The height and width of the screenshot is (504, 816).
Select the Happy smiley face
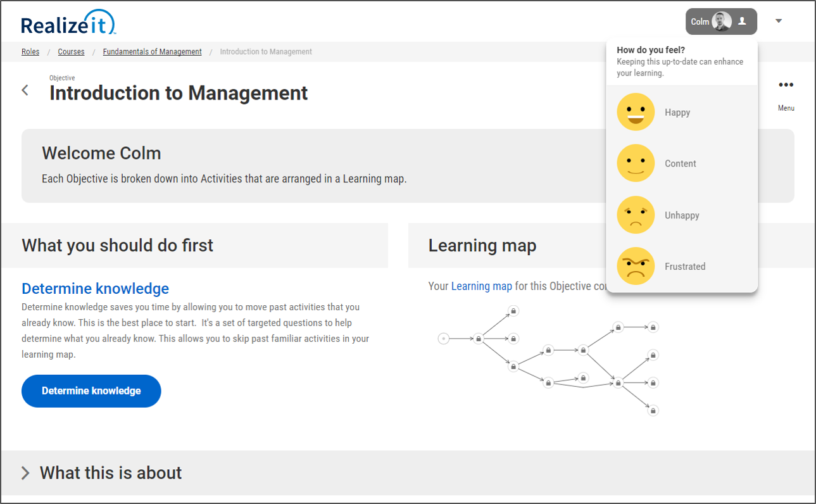point(636,112)
